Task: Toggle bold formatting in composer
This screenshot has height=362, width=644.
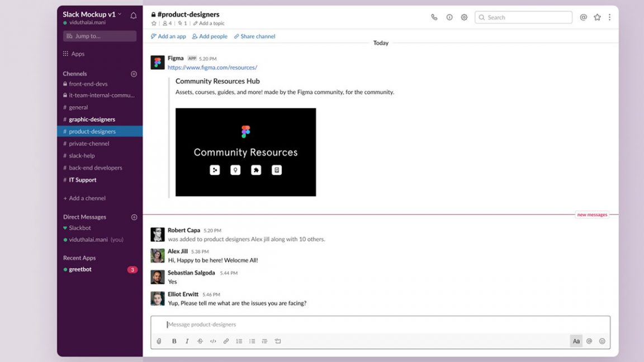Action: click(x=174, y=341)
